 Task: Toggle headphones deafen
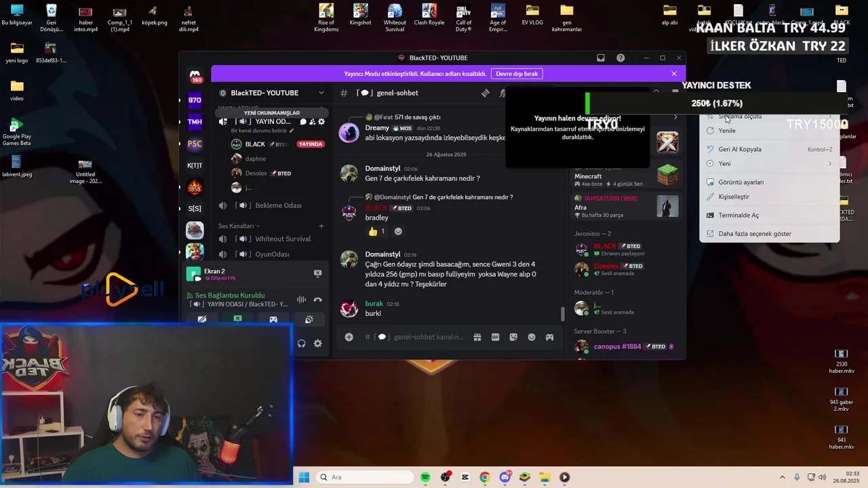(302, 344)
